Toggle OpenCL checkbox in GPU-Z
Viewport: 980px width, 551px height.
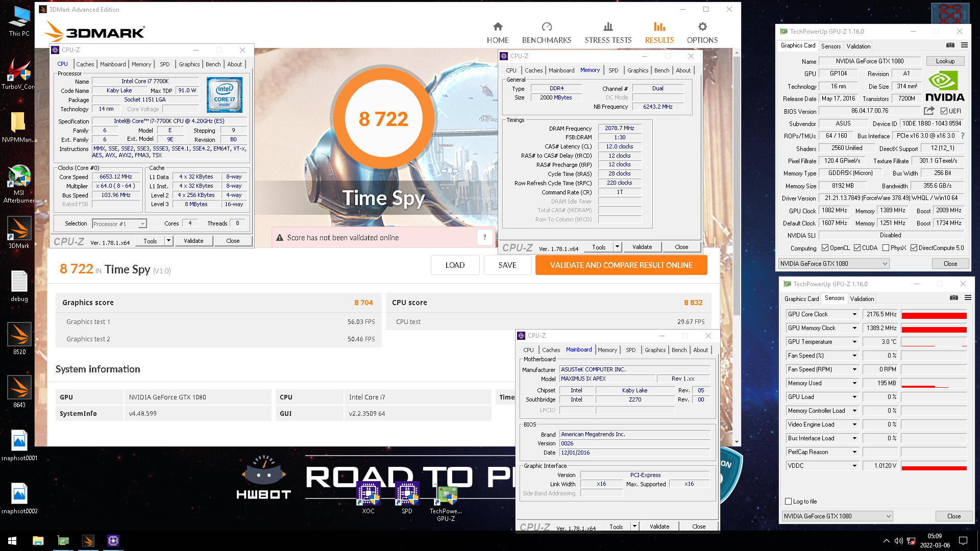(825, 248)
